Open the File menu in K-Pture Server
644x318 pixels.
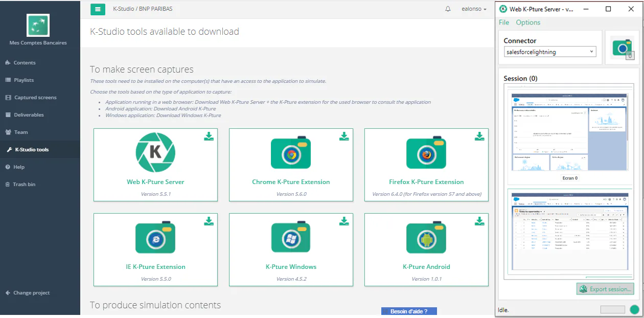pyautogui.click(x=503, y=22)
